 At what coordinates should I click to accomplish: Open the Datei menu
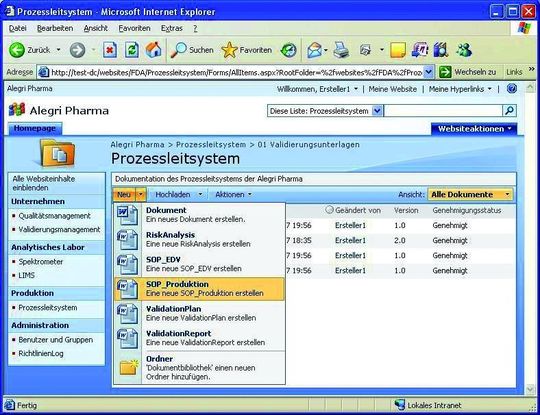(x=18, y=28)
